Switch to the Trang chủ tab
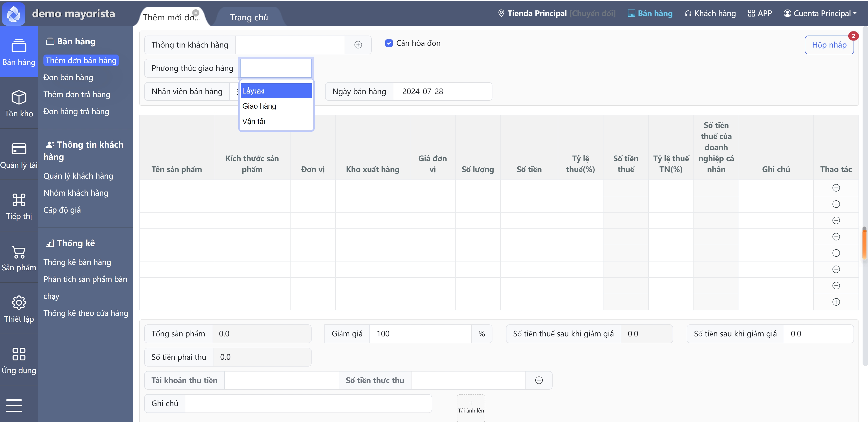The image size is (868, 422). tap(249, 17)
